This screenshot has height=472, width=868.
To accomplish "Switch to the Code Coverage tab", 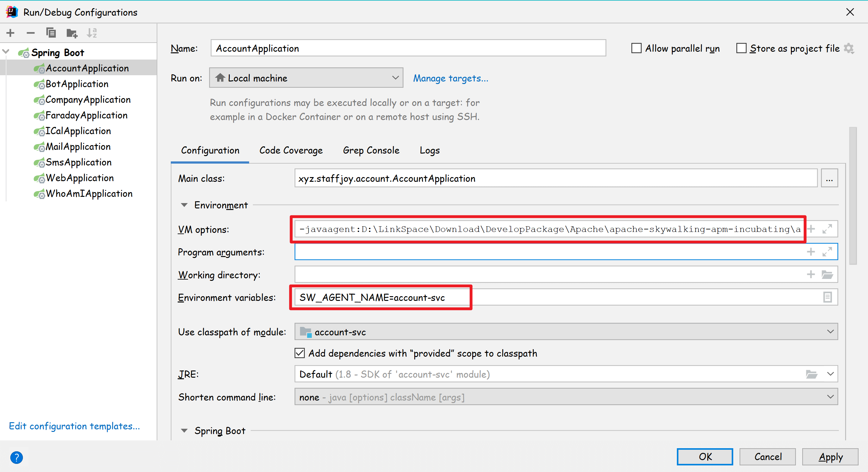I will click(x=291, y=150).
